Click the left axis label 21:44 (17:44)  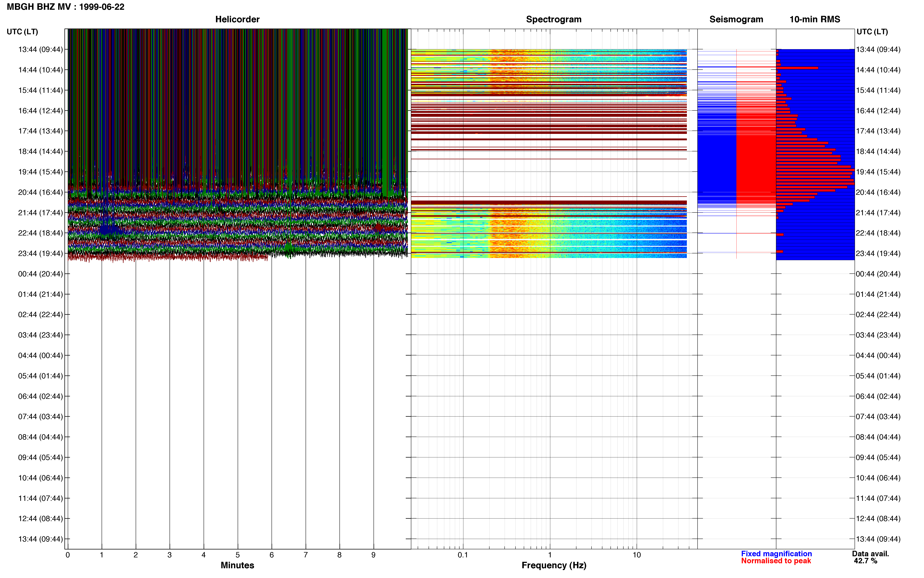pyautogui.click(x=41, y=212)
